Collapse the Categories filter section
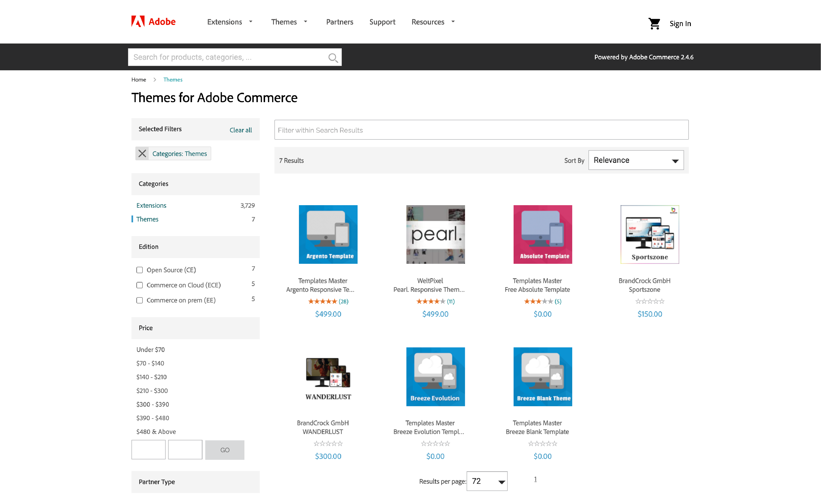 coord(195,184)
